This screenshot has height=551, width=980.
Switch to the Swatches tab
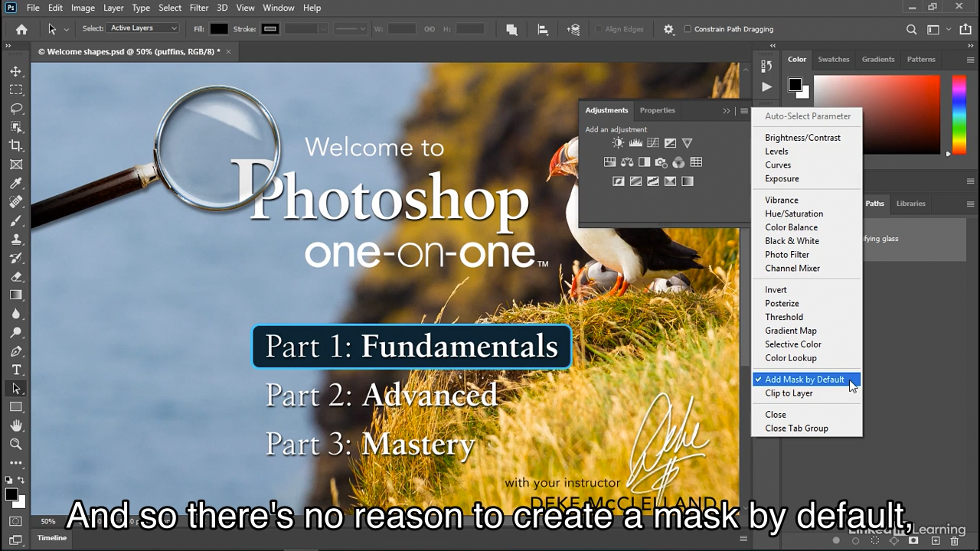(x=834, y=59)
